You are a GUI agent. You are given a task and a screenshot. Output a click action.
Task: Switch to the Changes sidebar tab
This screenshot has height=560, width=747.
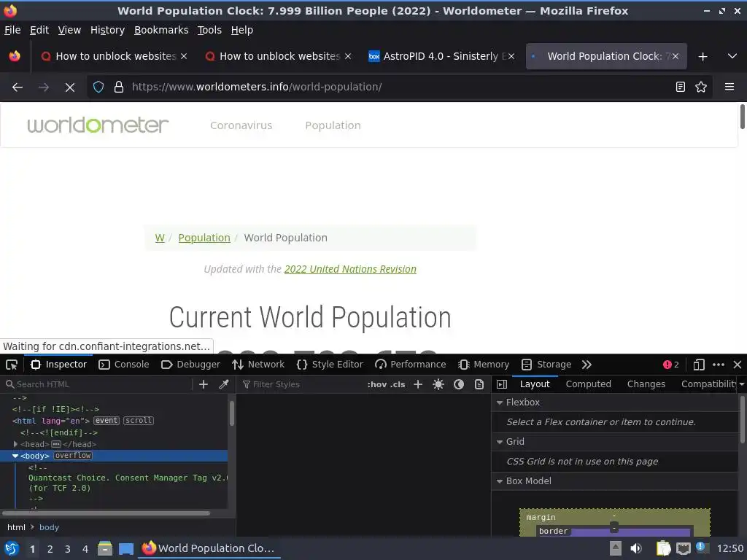646,384
